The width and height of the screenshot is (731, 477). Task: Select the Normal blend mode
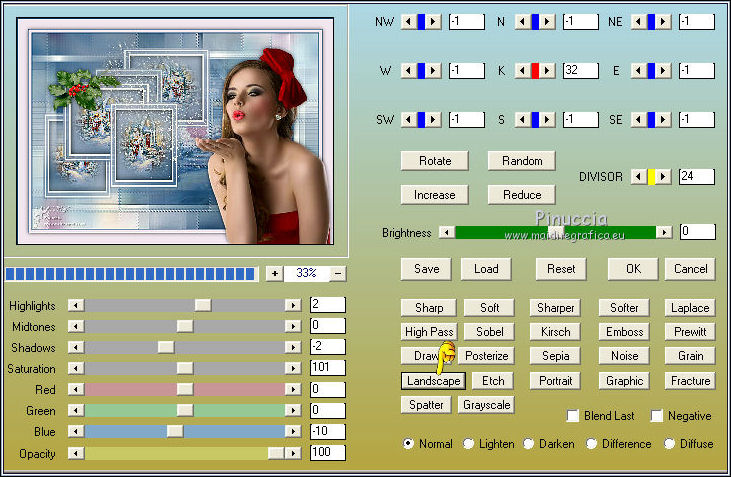(x=408, y=443)
